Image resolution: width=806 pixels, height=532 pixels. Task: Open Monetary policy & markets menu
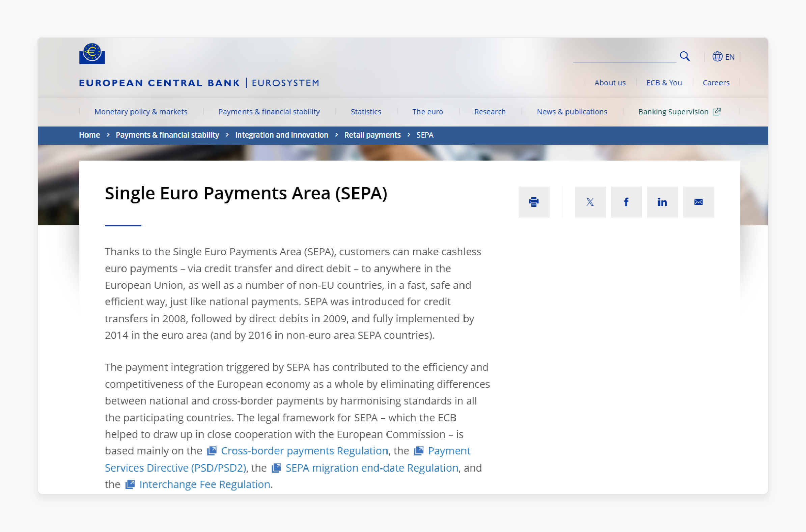point(141,112)
